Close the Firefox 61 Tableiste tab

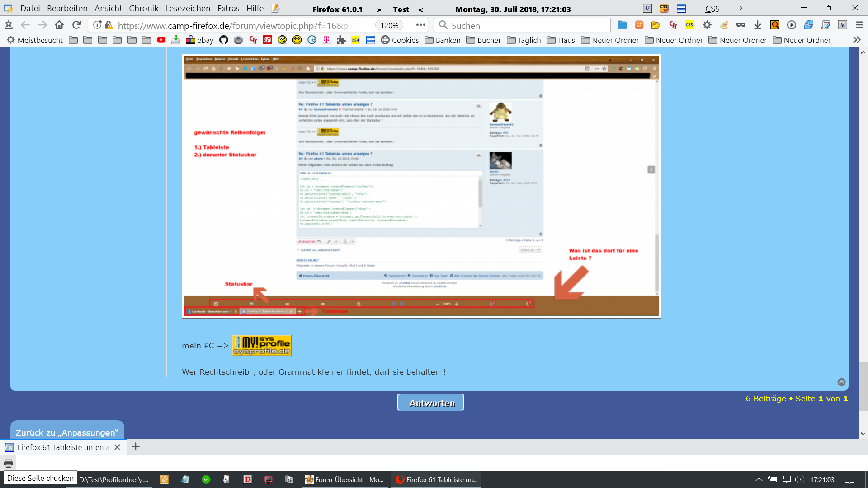point(118,447)
